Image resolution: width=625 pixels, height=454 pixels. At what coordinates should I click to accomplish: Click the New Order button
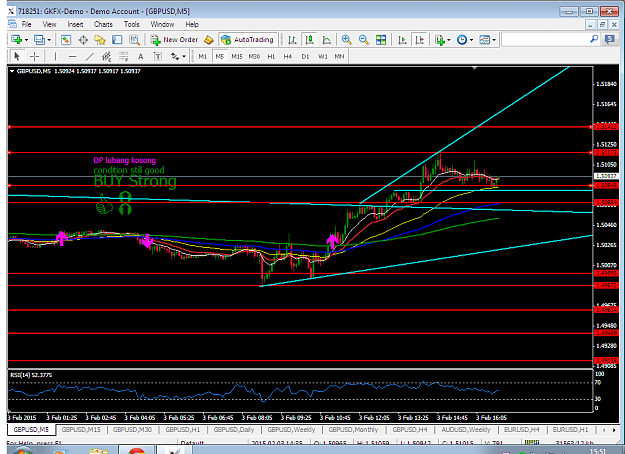coord(175,40)
